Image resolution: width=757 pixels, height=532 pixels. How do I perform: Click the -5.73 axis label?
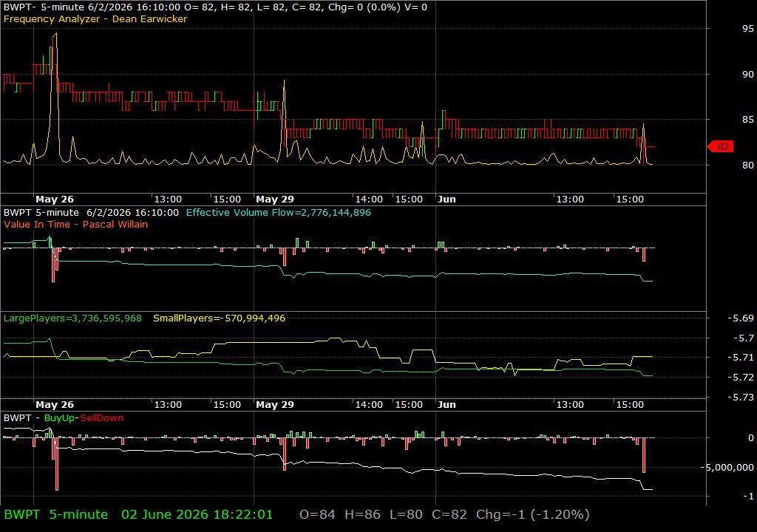point(740,398)
